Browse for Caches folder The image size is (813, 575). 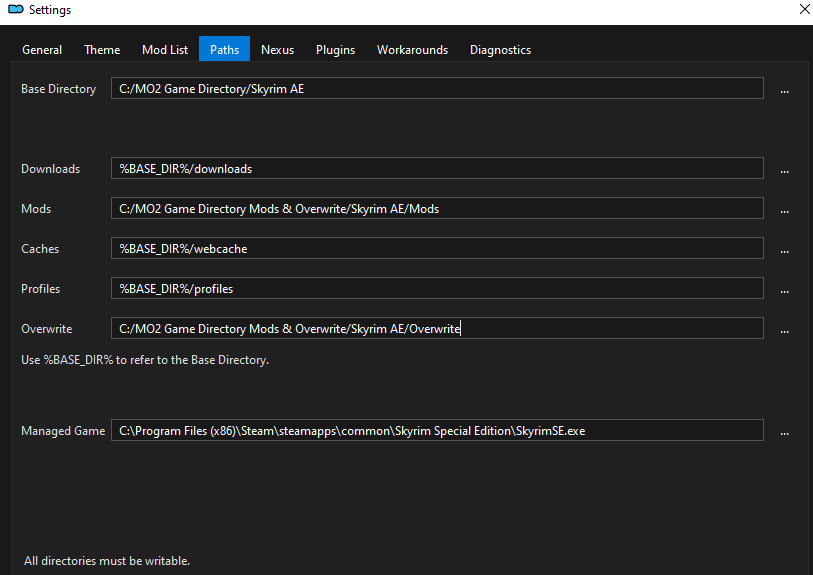pos(784,249)
